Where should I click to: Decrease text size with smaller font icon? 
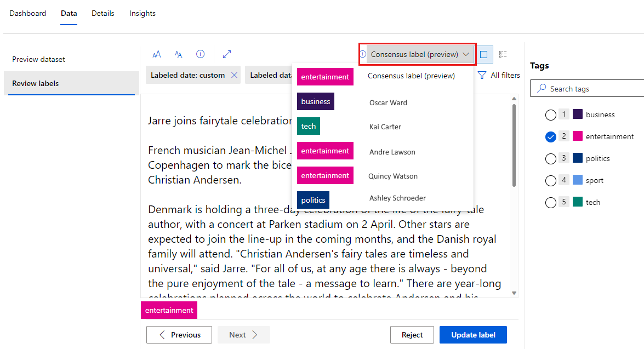(x=179, y=54)
